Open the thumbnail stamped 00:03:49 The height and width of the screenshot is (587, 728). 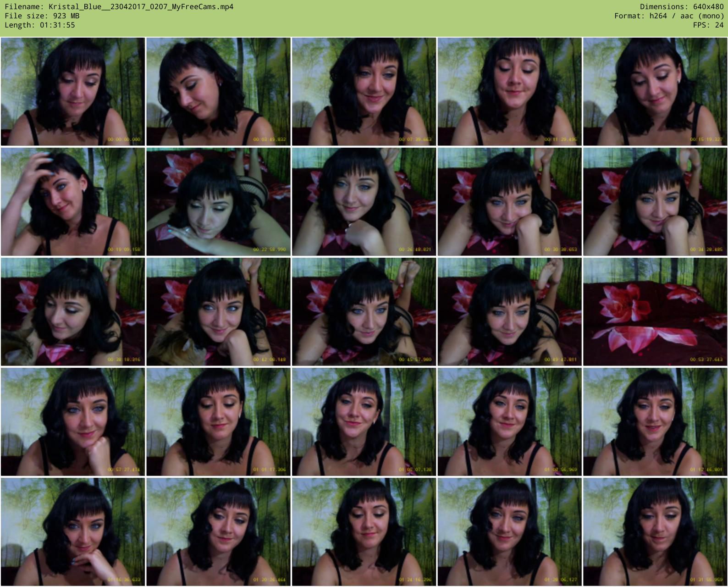tap(218, 92)
